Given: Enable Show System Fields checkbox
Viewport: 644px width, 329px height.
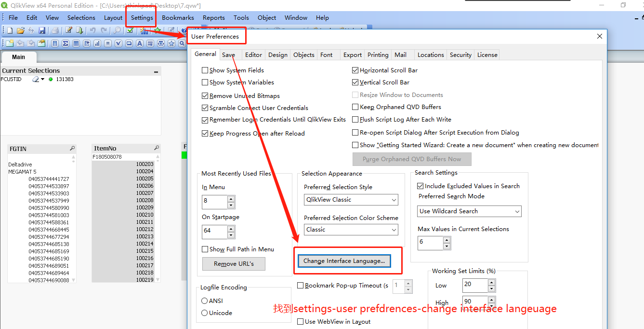Looking at the screenshot, I should pyautogui.click(x=205, y=70).
